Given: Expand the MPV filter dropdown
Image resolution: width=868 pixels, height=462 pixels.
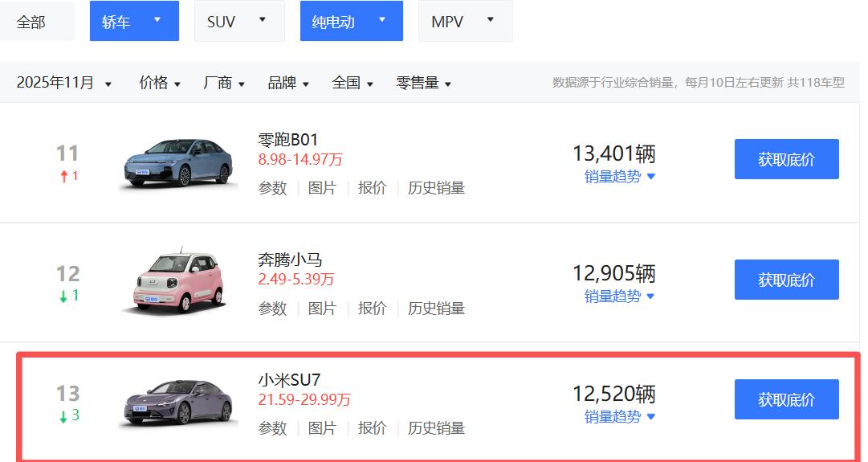Looking at the screenshot, I should (x=465, y=22).
